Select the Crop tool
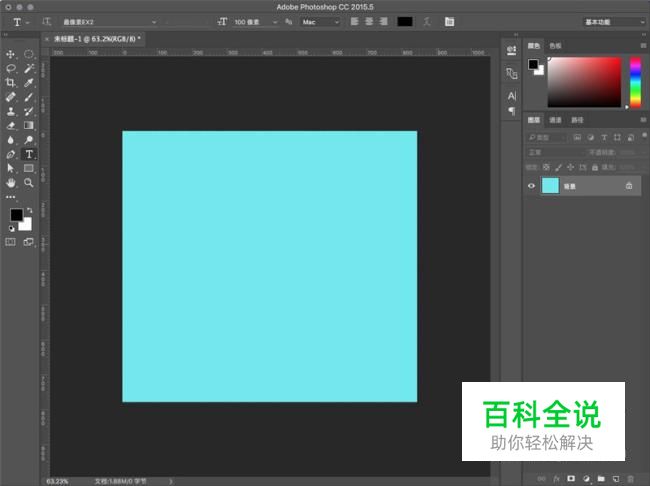 click(11, 83)
